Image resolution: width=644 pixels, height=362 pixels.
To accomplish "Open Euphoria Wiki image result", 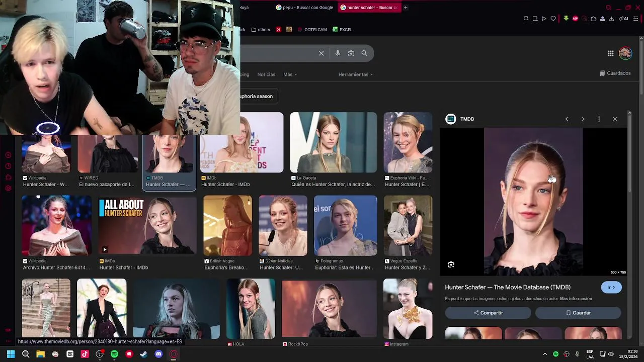I will tap(408, 142).
